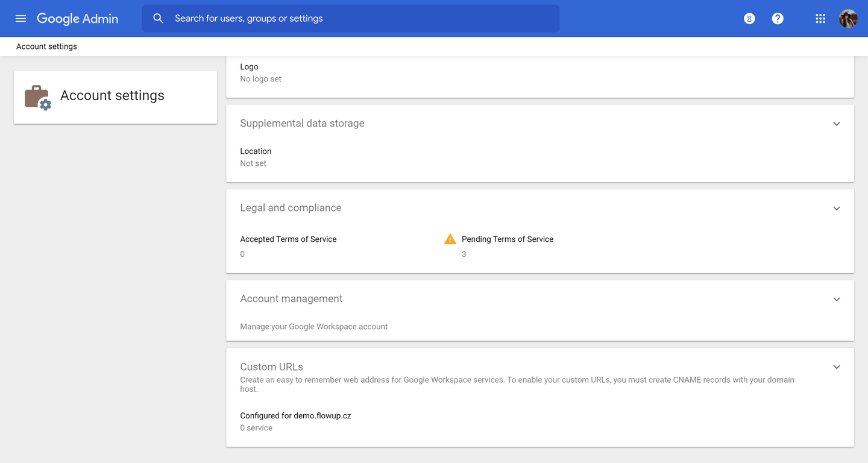Expand the Custom URLs section
Image resolution: width=868 pixels, height=463 pixels.
[x=837, y=367]
